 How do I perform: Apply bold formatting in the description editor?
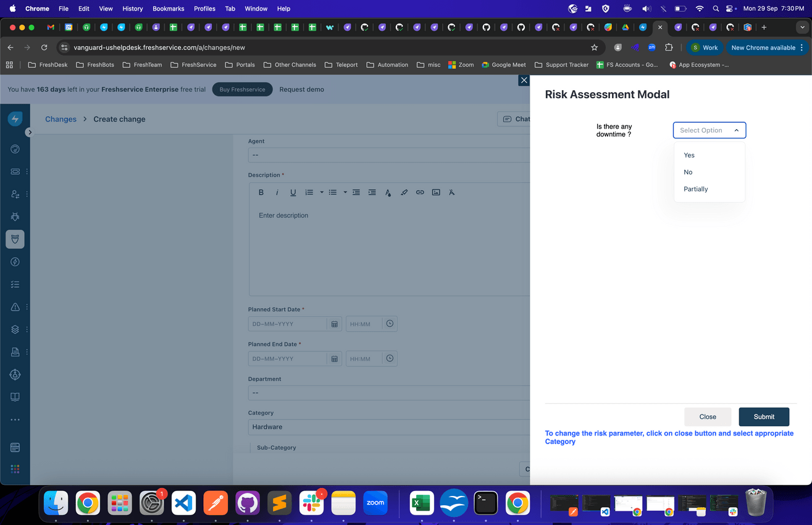pyautogui.click(x=261, y=192)
